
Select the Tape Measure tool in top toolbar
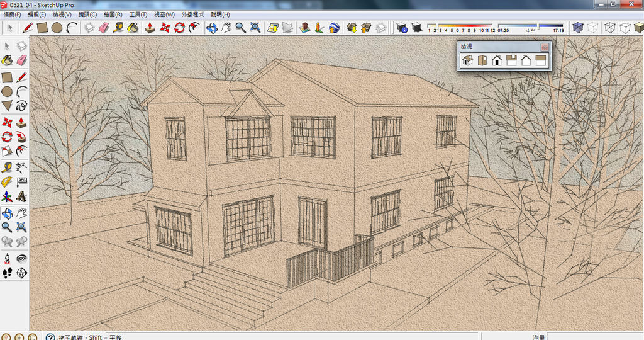pyautogui.click(x=118, y=28)
